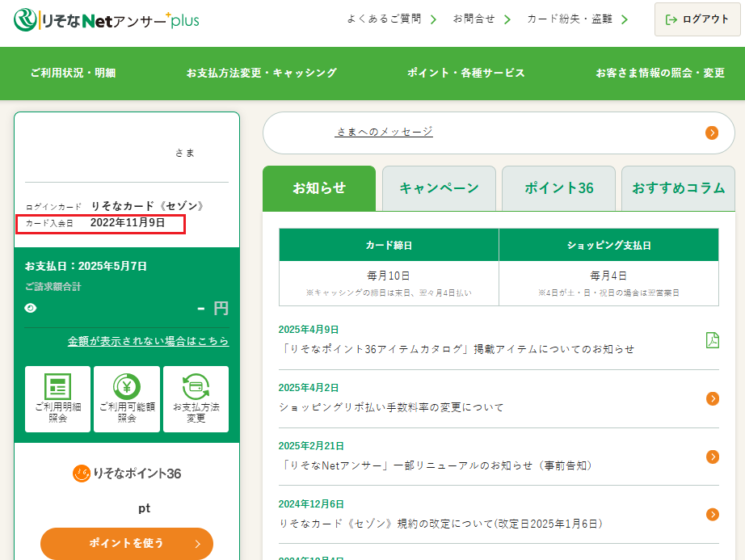Open お支払方法変更 tile
The image size is (745, 560).
196,399
